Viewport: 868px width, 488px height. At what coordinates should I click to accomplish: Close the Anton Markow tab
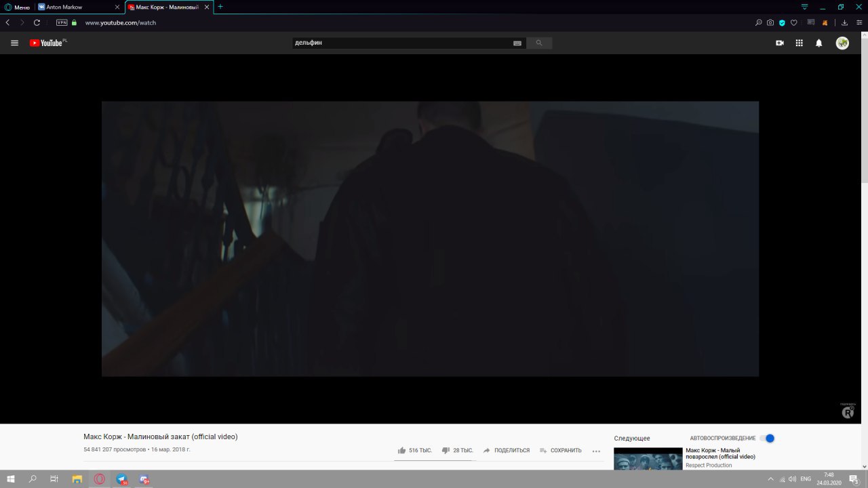tap(117, 7)
